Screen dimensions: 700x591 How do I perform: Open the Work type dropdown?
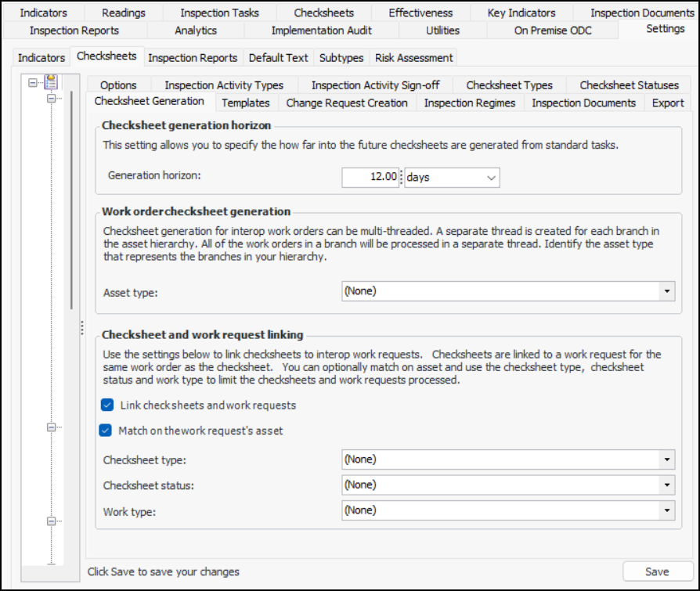pyautogui.click(x=666, y=510)
